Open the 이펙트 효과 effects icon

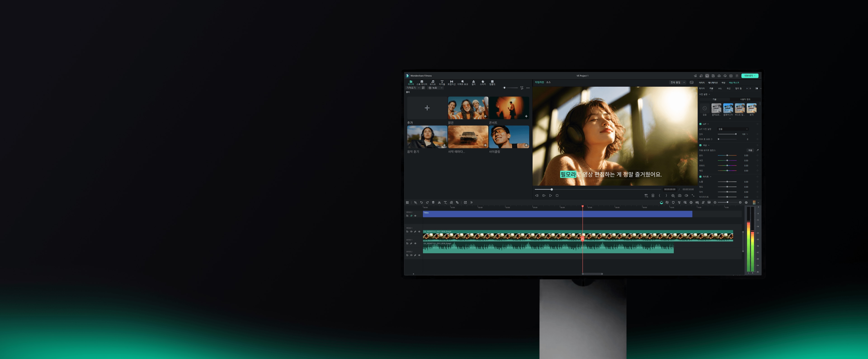point(463,82)
